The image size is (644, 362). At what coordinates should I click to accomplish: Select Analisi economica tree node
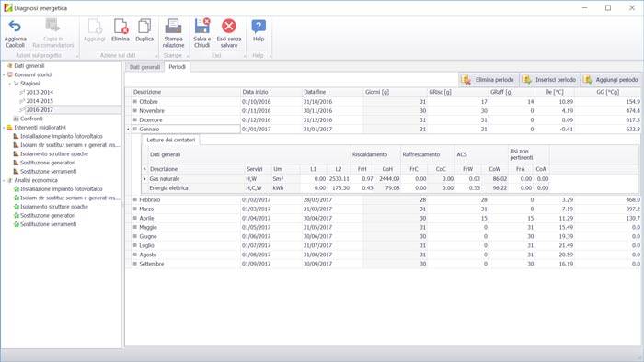pos(36,180)
